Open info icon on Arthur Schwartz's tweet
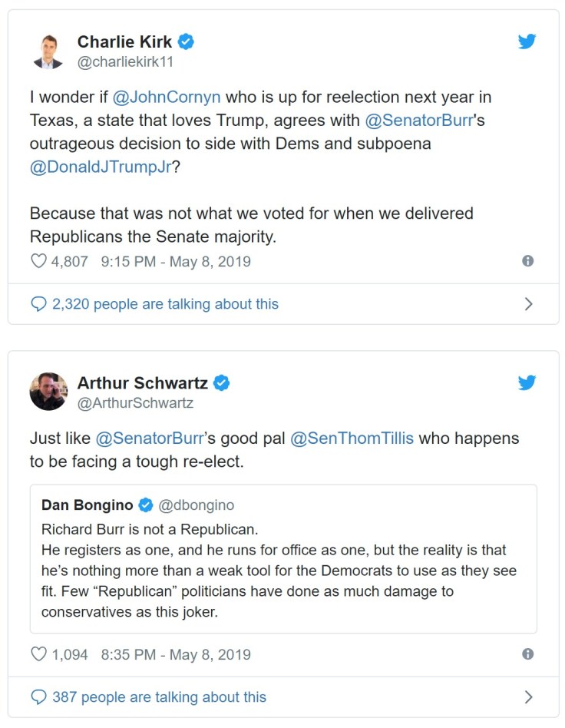Screen dimensions: 565x728 [527, 654]
